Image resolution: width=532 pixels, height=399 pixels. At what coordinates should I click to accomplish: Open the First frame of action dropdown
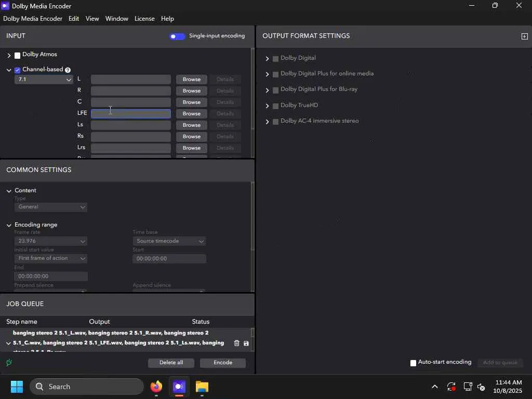[51, 258]
